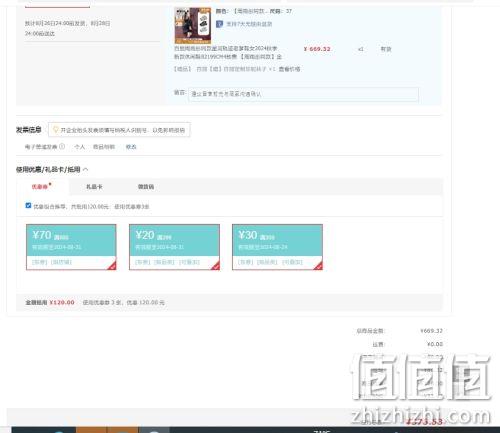Image resolution: width=500 pixels, height=433 pixels.
Task: Switch to the 礼品卡 tab
Action: 94,187
